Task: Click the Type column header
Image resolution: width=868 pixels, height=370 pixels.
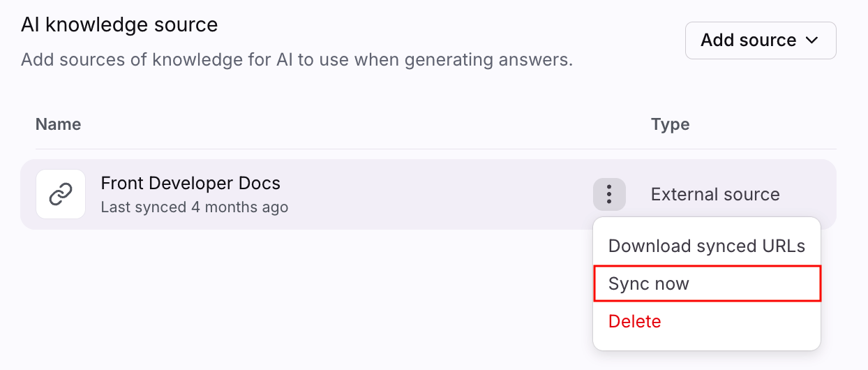Action: coord(670,124)
